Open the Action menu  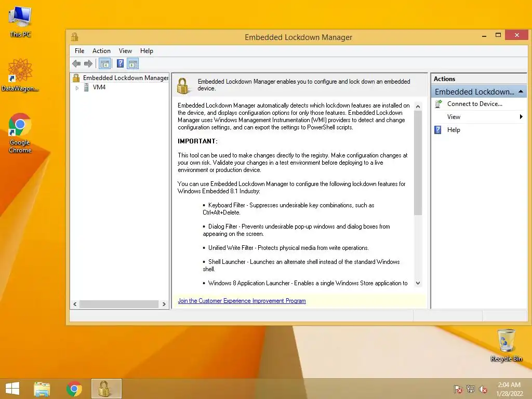point(101,51)
